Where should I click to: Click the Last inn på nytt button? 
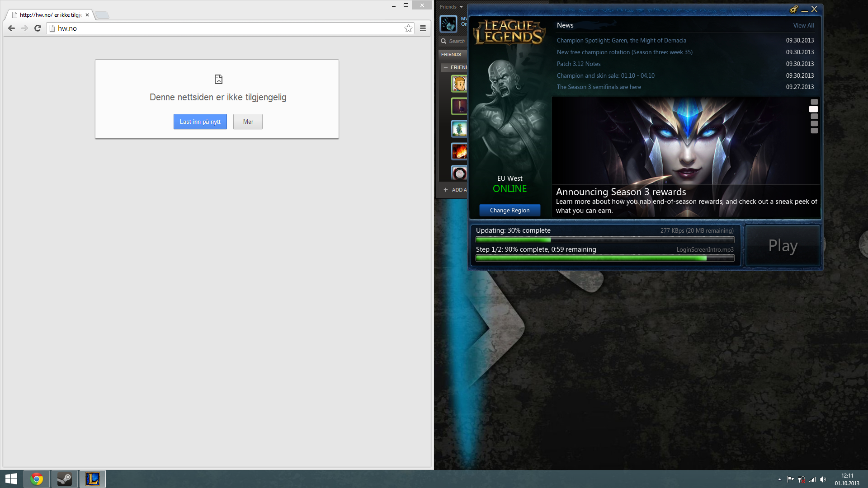coord(200,122)
